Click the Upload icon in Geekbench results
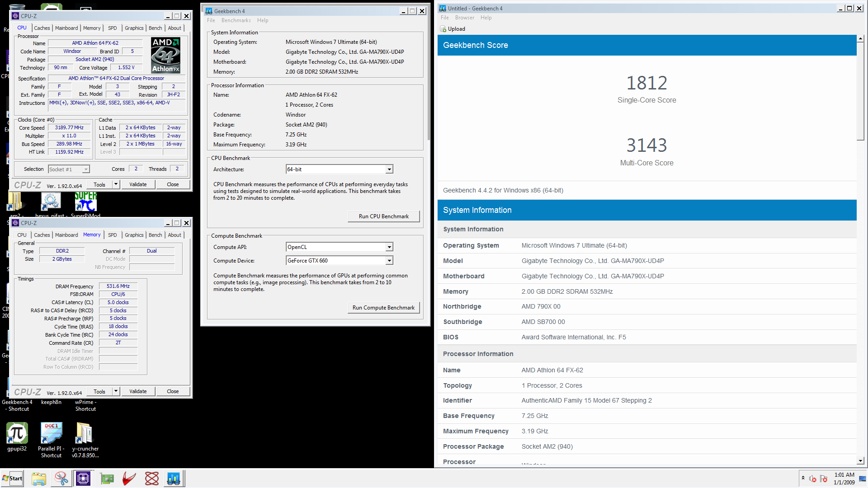The width and height of the screenshot is (868, 488). point(443,29)
